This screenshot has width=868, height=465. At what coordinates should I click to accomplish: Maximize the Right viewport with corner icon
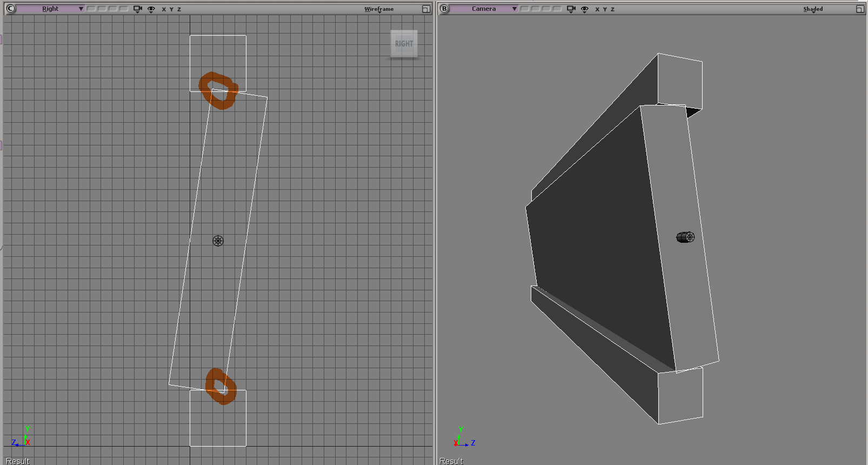pos(426,9)
